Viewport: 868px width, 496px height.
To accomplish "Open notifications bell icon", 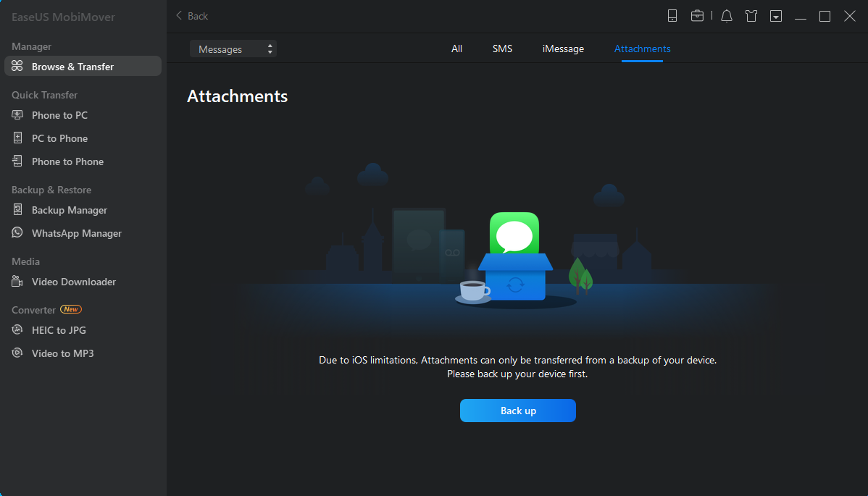I will click(726, 16).
